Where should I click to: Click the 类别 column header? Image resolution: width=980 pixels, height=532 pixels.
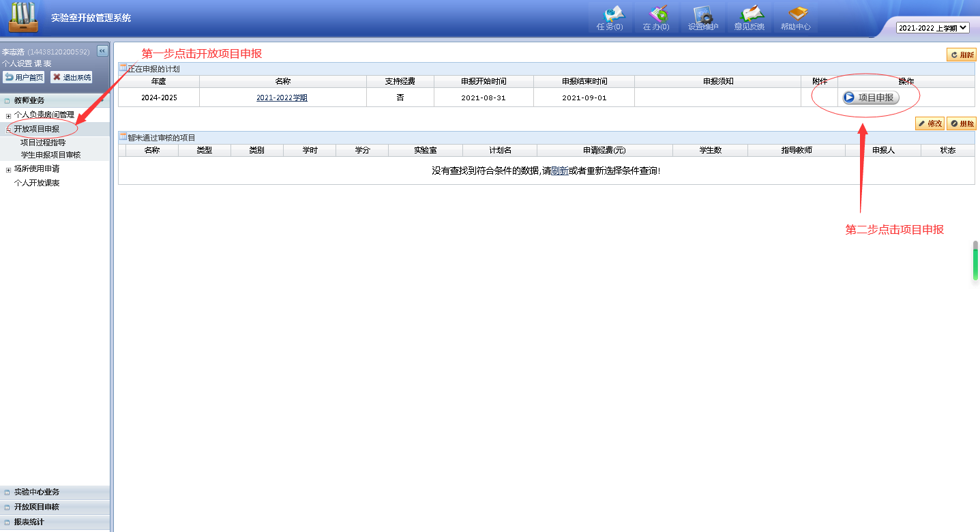point(257,150)
